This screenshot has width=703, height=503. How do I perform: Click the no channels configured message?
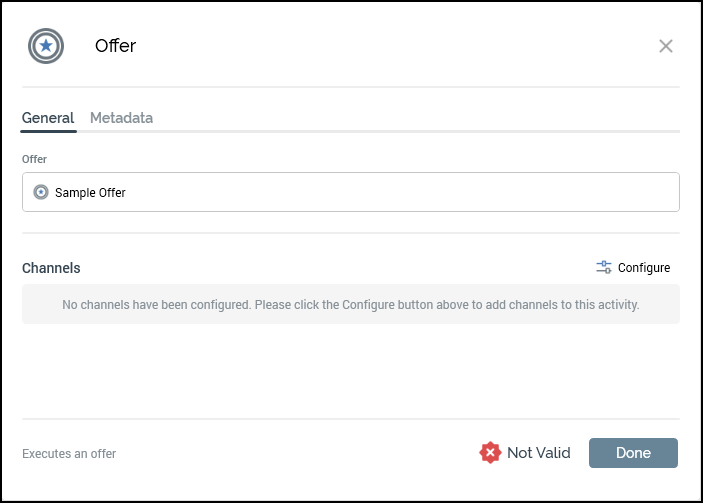(x=350, y=304)
